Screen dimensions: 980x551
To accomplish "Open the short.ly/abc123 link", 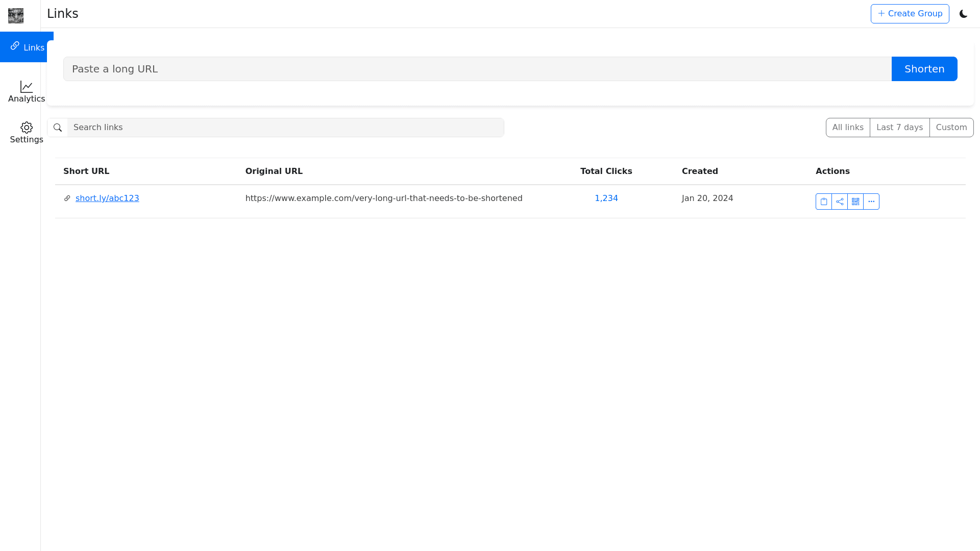I will click(107, 198).
